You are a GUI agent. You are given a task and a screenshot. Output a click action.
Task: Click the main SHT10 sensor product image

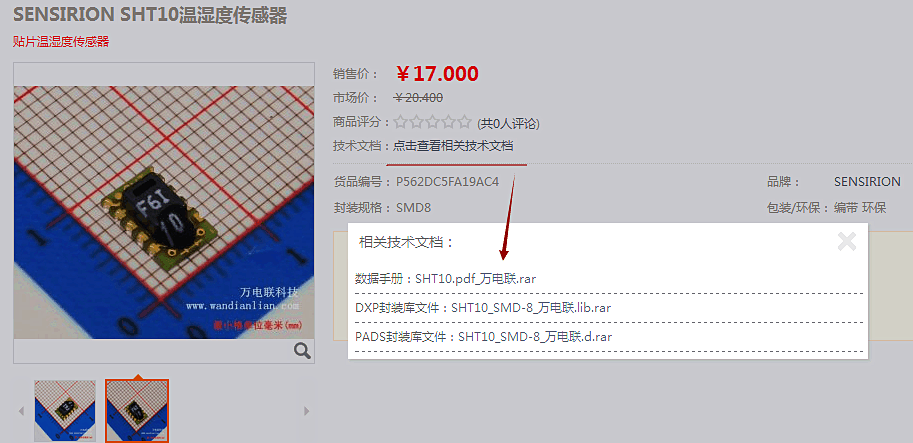coord(164,212)
